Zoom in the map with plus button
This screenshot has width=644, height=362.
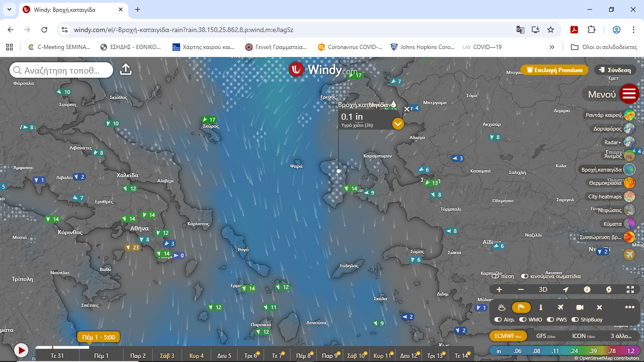499,289
